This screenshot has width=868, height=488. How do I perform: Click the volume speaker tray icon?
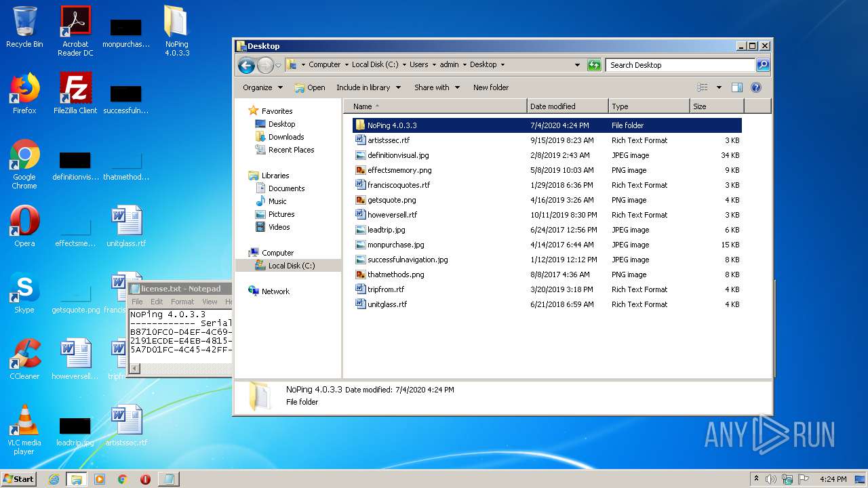pos(770,479)
